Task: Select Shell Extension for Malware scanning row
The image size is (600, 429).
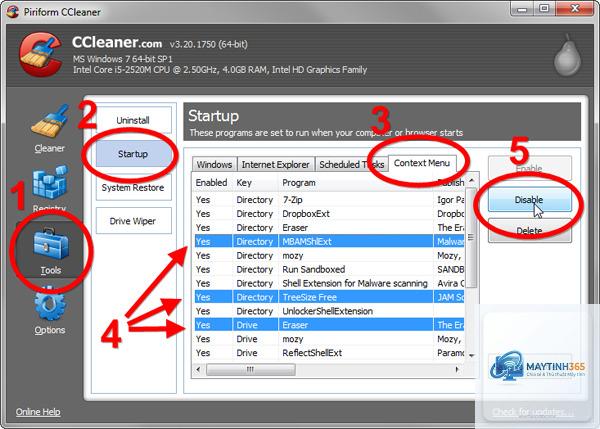Action: pyautogui.click(x=329, y=283)
